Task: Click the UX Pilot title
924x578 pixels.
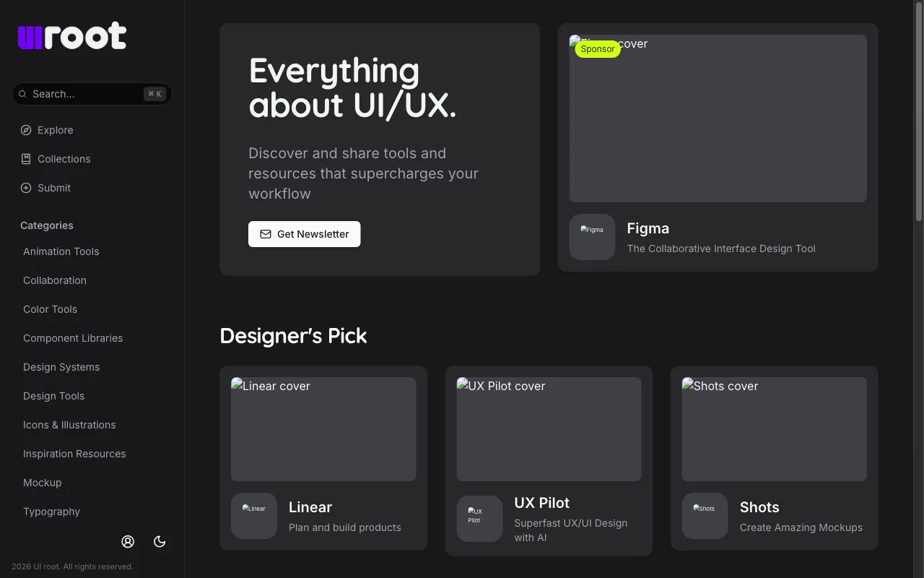Action: tap(542, 503)
